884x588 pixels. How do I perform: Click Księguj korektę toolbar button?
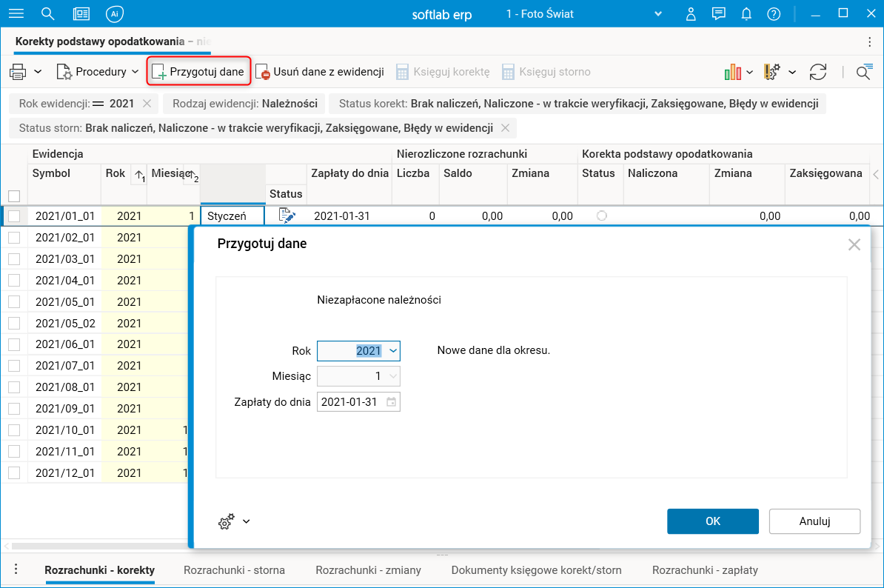click(x=443, y=72)
